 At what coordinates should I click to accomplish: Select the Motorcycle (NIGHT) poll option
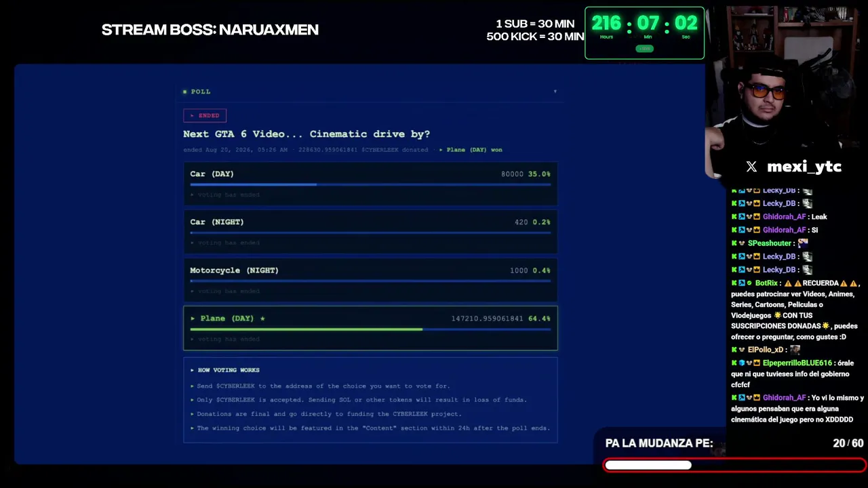(x=370, y=279)
